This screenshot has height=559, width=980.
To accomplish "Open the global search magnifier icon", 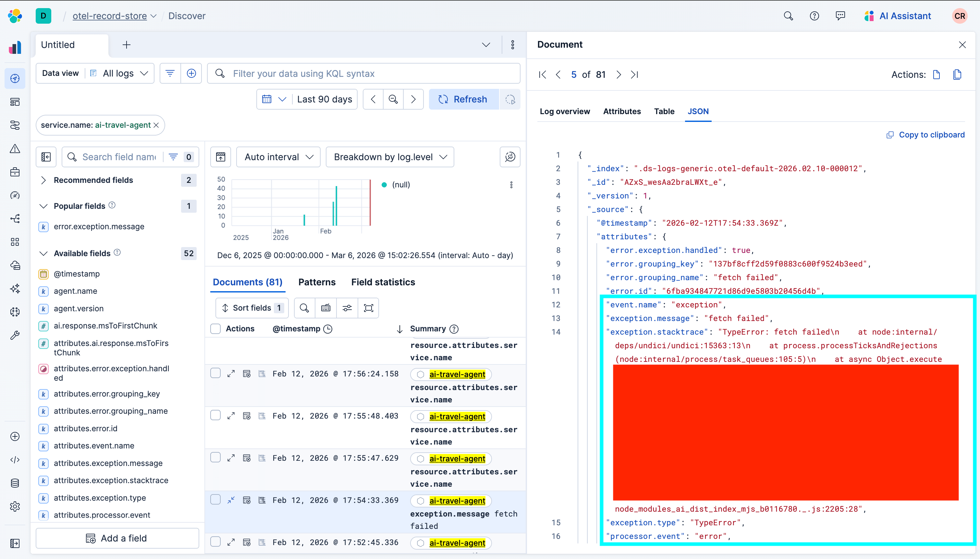I will point(788,16).
